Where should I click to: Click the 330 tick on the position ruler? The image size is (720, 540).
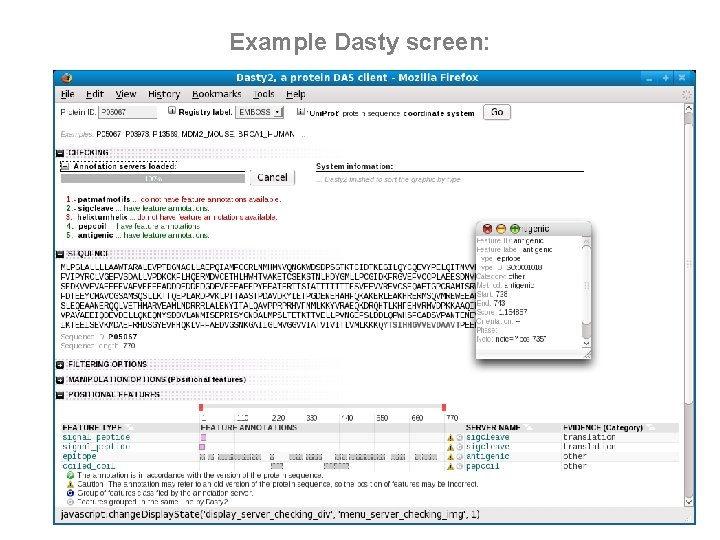pos(312,418)
